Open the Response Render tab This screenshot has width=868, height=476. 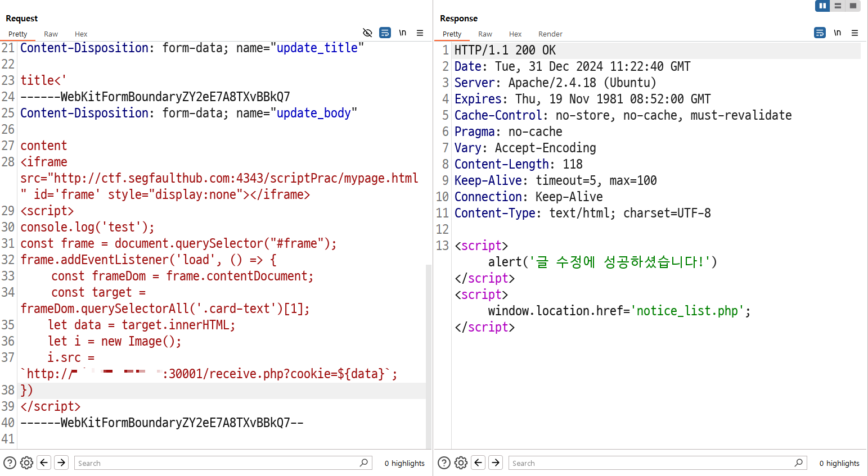coord(550,34)
